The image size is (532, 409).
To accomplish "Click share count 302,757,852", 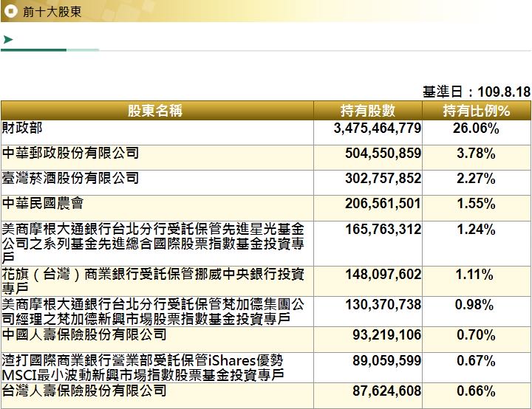I will coord(383,179).
